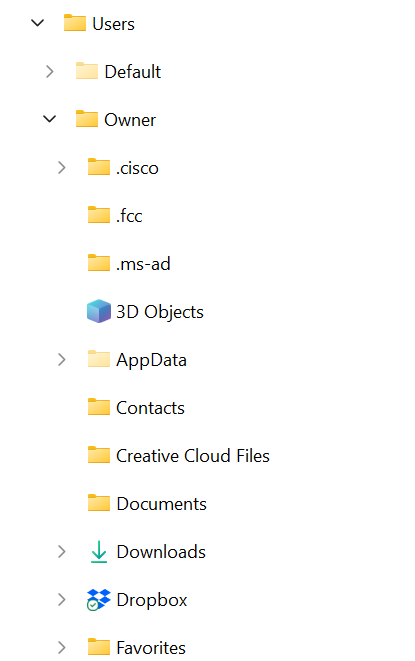Screen dimensions: 415x661
Task: Expand the .cisco folder chevron
Action: 62,167
